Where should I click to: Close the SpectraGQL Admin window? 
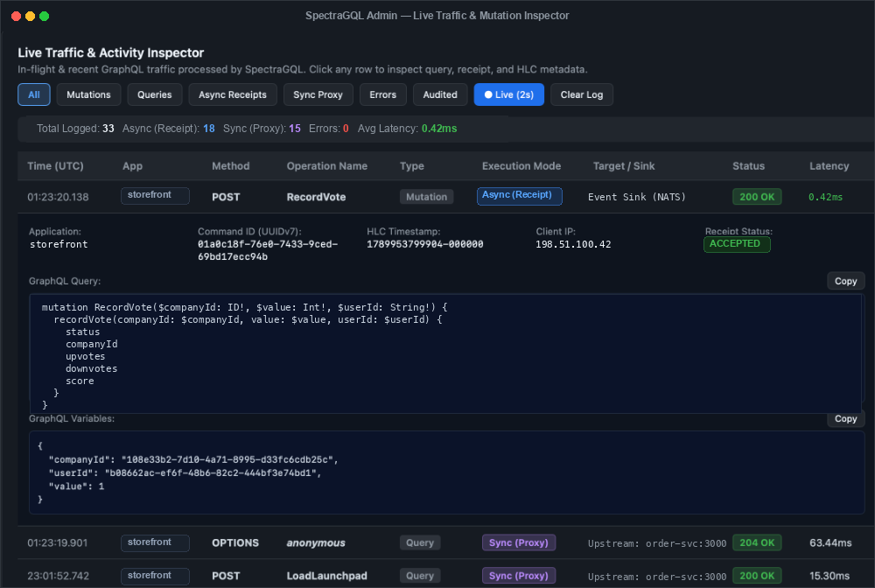pos(16,16)
